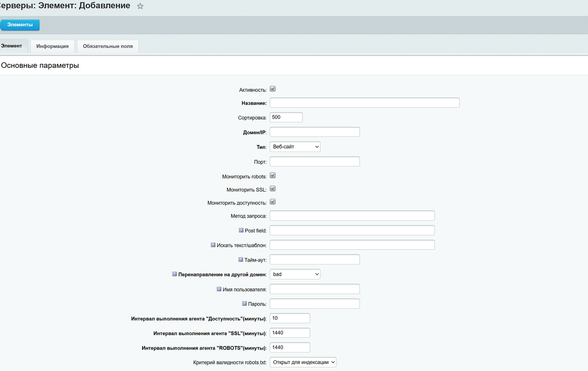Focus the Название text field

364,103
